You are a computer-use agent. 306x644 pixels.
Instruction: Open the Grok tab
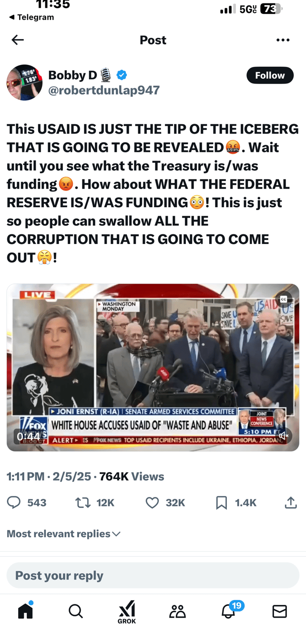(x=127, y=612)
